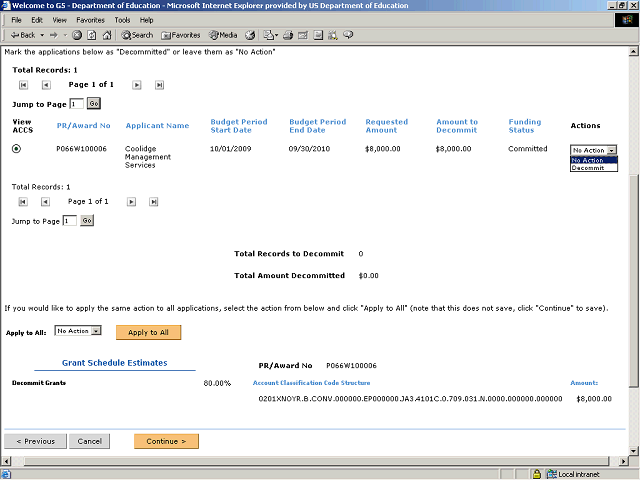The width and height of the screenshot is (640, 480).
Task: Click the Forward arrow in the toolbar
Action: (53, 35)
